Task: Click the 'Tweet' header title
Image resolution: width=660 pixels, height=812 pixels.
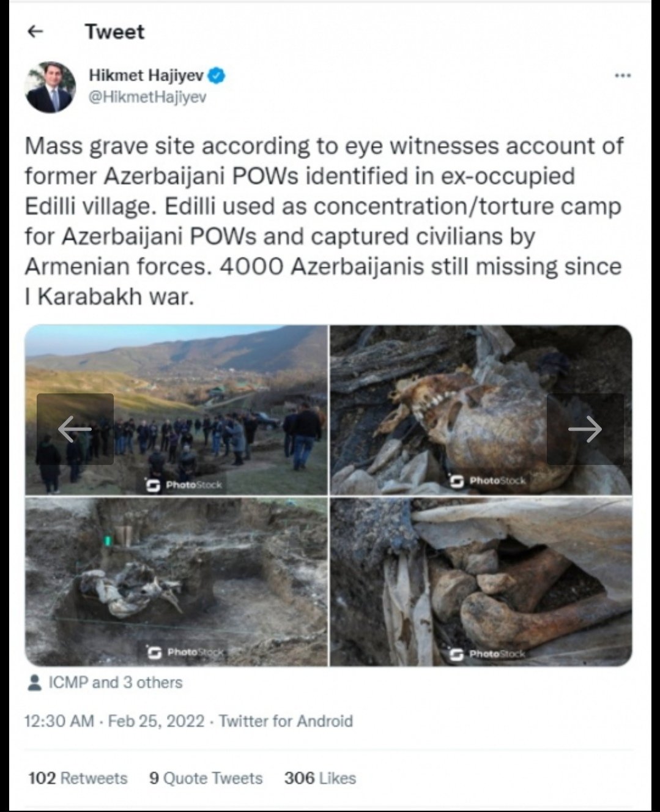Action: pos(114,32)
